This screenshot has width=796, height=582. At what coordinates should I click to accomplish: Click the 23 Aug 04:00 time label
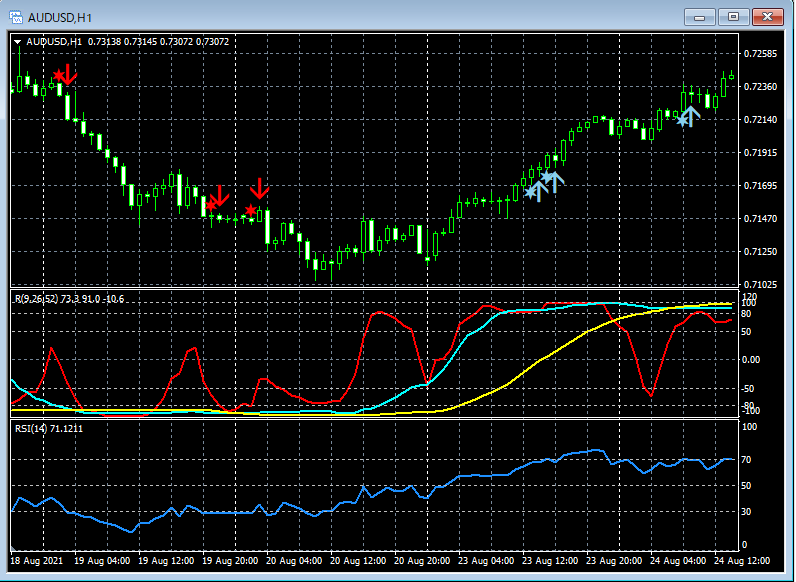[x=486, y=561]
